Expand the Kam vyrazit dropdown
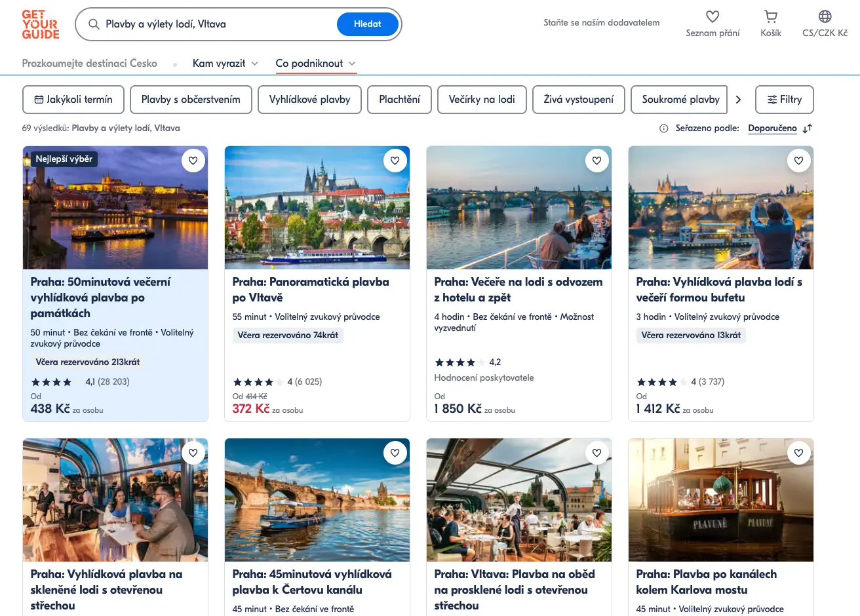The height and width of the screenshot is (616, 860). click(x=225, y=64)
